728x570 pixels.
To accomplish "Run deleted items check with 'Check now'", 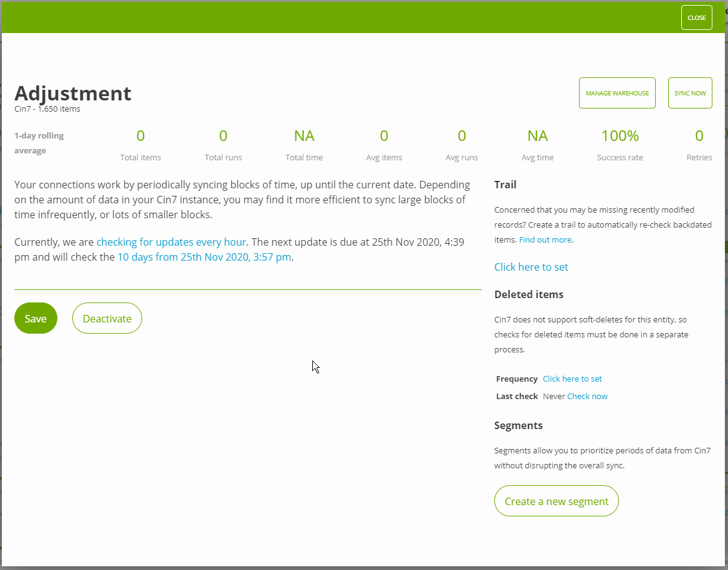I will (587, 396).
